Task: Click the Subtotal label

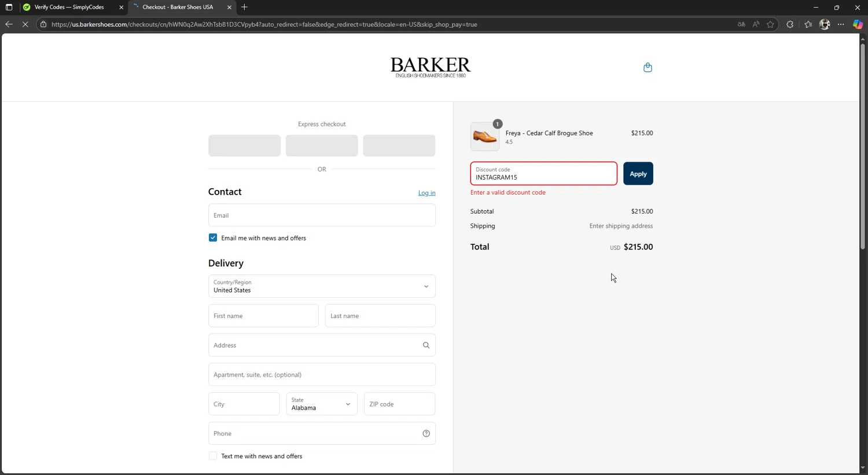Action: tap(482, 211)
